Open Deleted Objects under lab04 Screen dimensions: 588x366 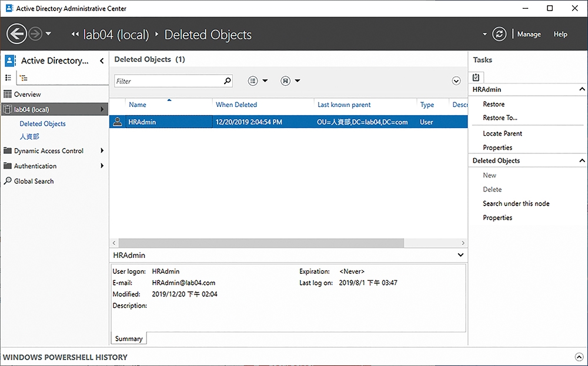pos(42,123)
